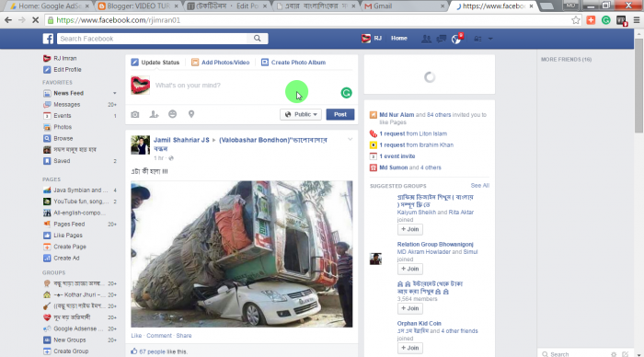Click the search magnifier button
The height and width of the screenshot is (357, 644).
coord(257,39)
